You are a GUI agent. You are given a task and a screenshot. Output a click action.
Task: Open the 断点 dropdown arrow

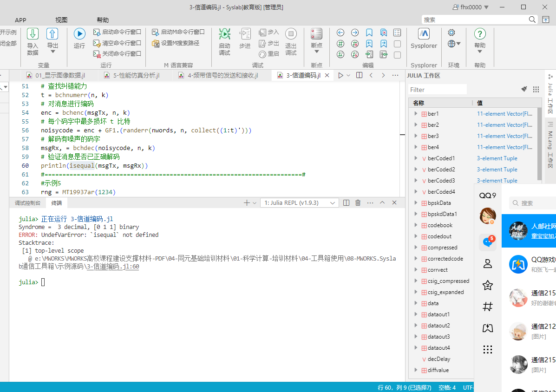(x=317, y=52)
